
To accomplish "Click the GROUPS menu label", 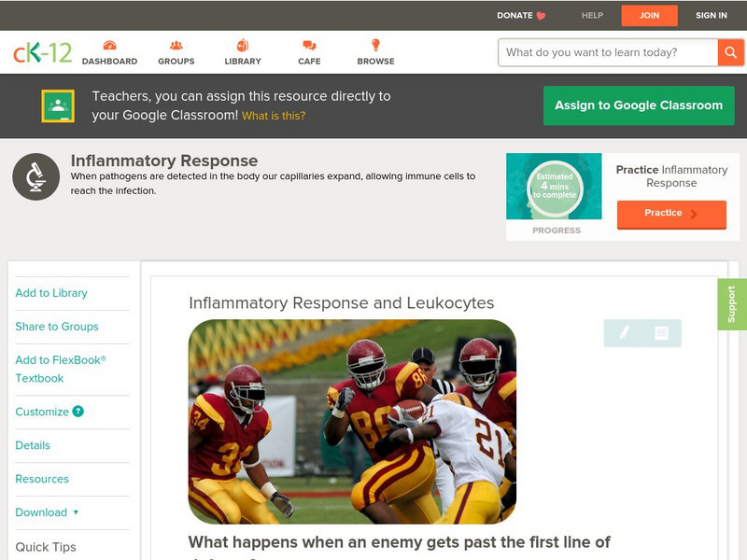I will [176, 61].
